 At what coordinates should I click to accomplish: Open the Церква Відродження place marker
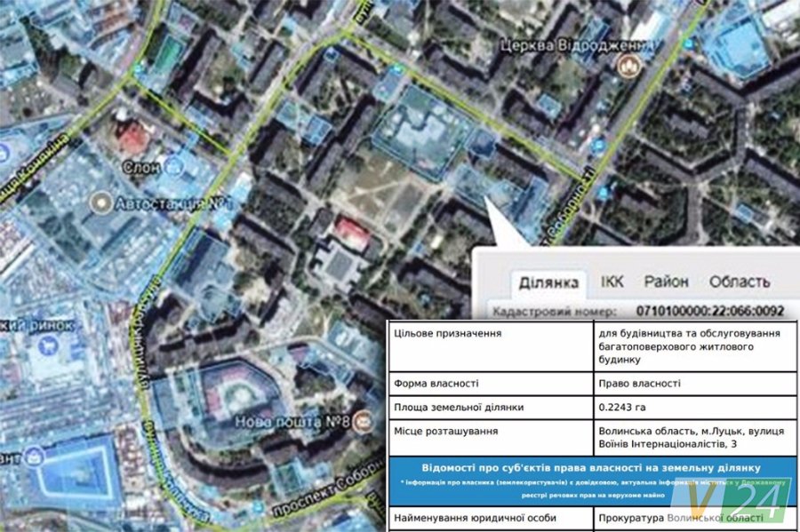(x=629, y=65)
